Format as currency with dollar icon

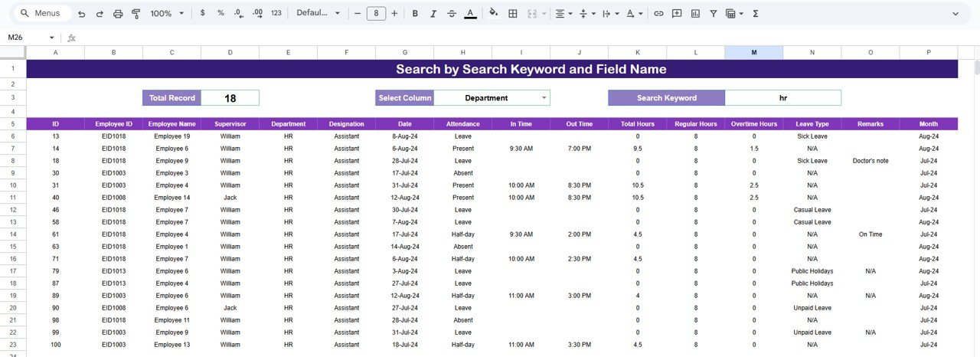click(202, 13)
